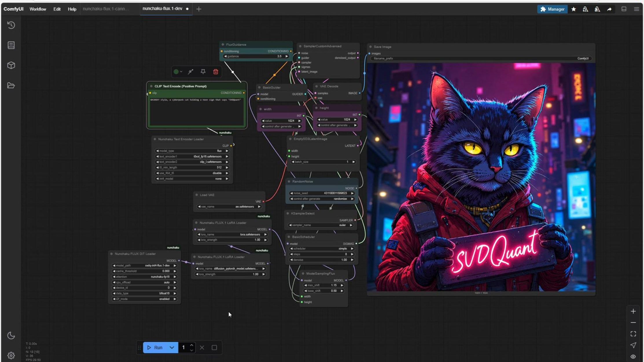Open the sampler_name euler dropdown
Screen dimensions: 644x362
pos(321,225)
